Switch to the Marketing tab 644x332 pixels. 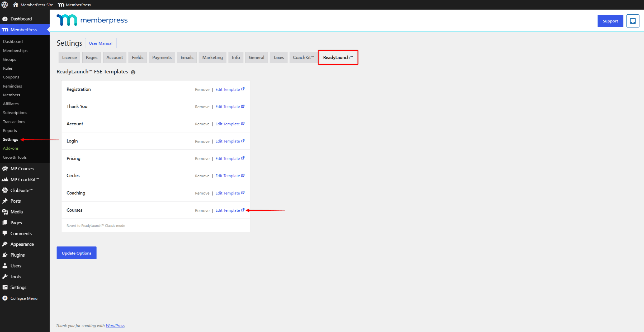click(212, 58)
